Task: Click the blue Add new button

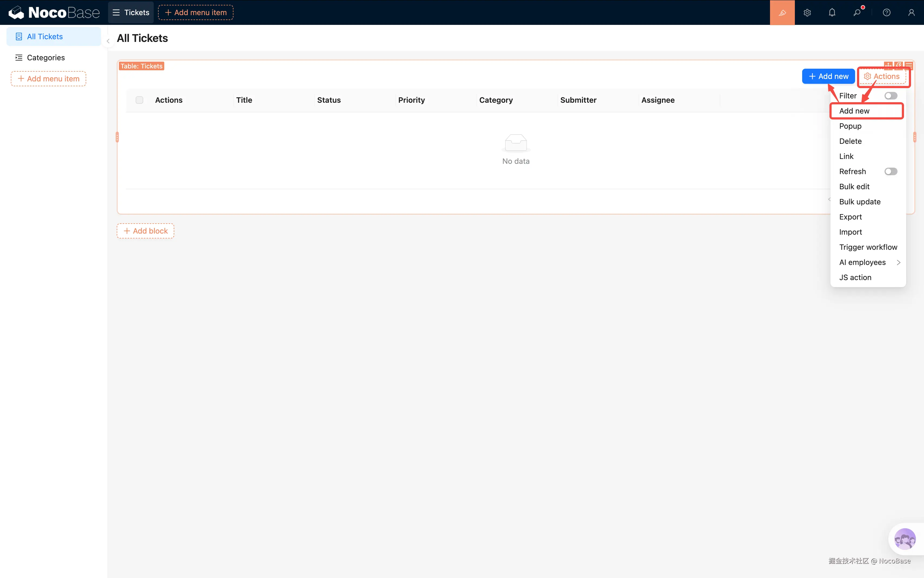Action: click(x=828, y=77)
